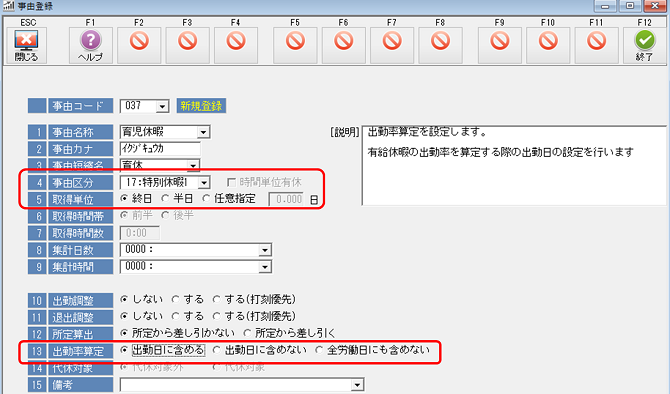Click the 取得単位 row label
The width and height of the screenshot is (670, 394).
coord(80,200)
